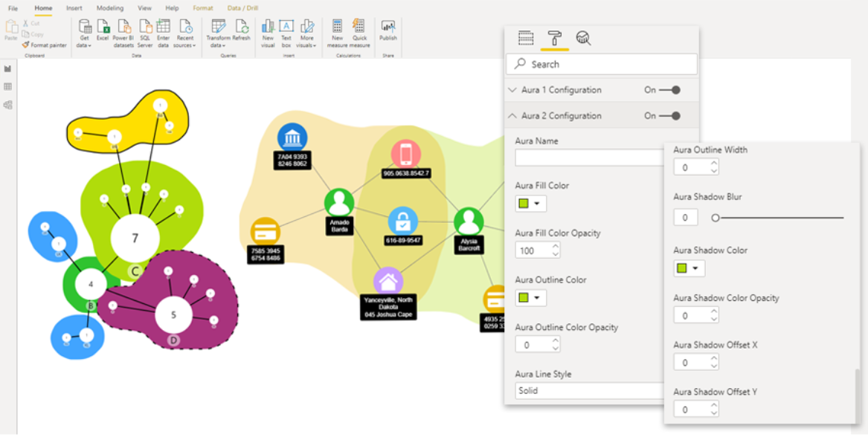
Task: Click the node labeled 4
Action: pyautogui.click(x=91, y=285)
